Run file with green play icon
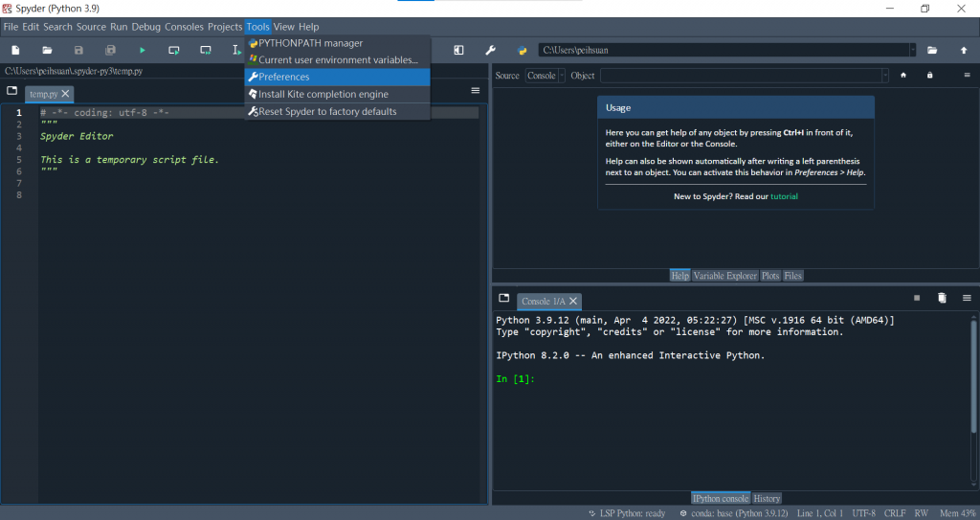This screenshot has height=520, width=980. 143,50
